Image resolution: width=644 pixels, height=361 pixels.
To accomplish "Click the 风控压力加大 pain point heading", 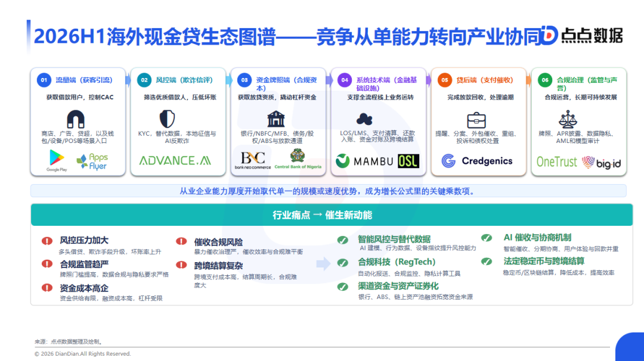I will click(84, 241).
